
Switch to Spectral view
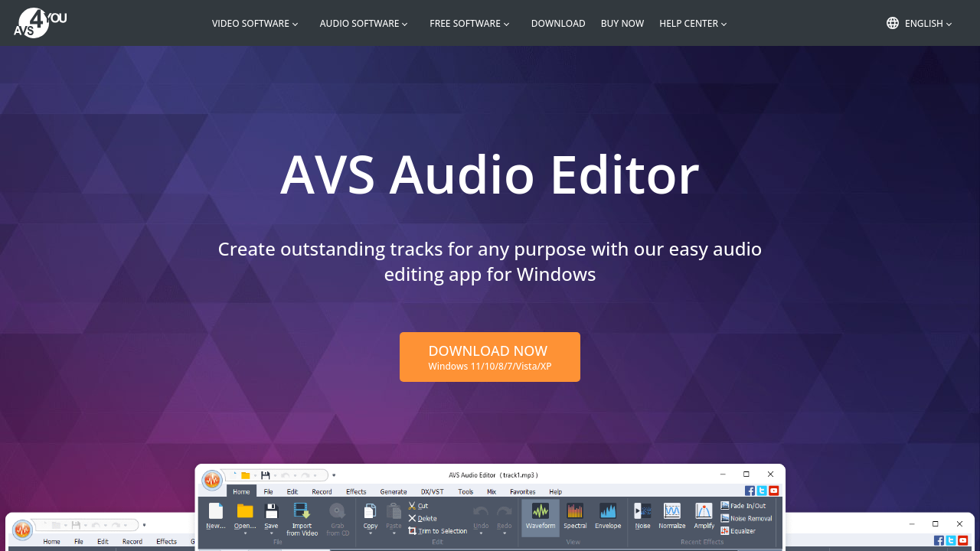tap(575, 516)
